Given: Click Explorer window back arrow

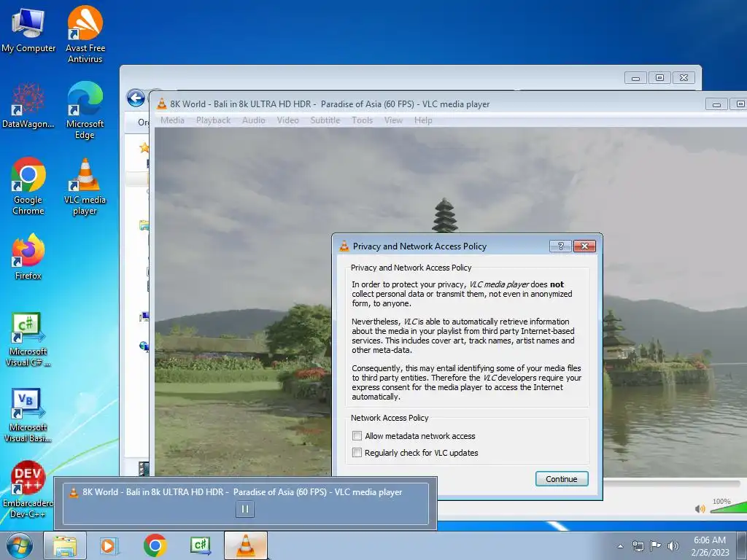Looking at the screenshot, I should 136,98.
